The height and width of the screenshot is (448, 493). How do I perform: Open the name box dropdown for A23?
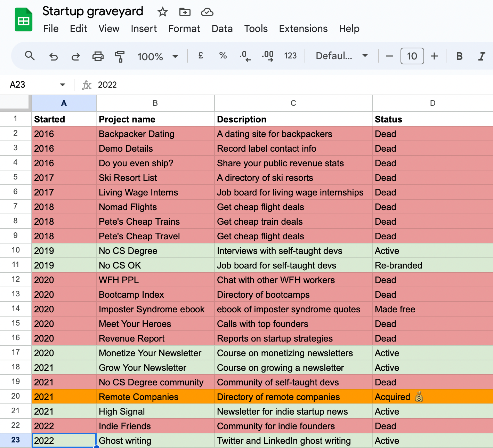62,85
